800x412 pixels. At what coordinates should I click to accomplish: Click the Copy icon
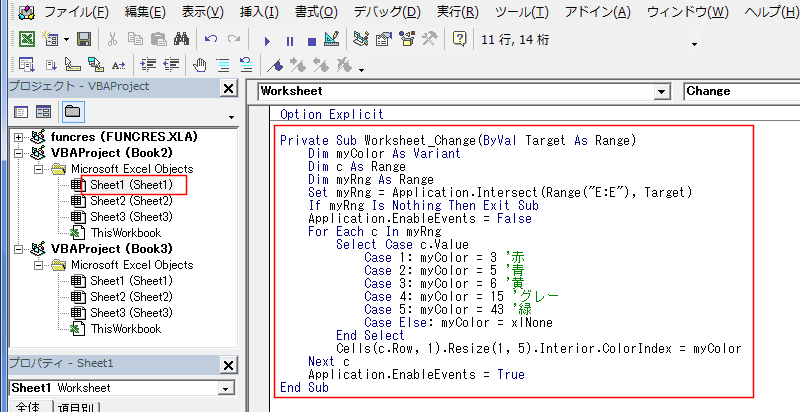(135, 39)
